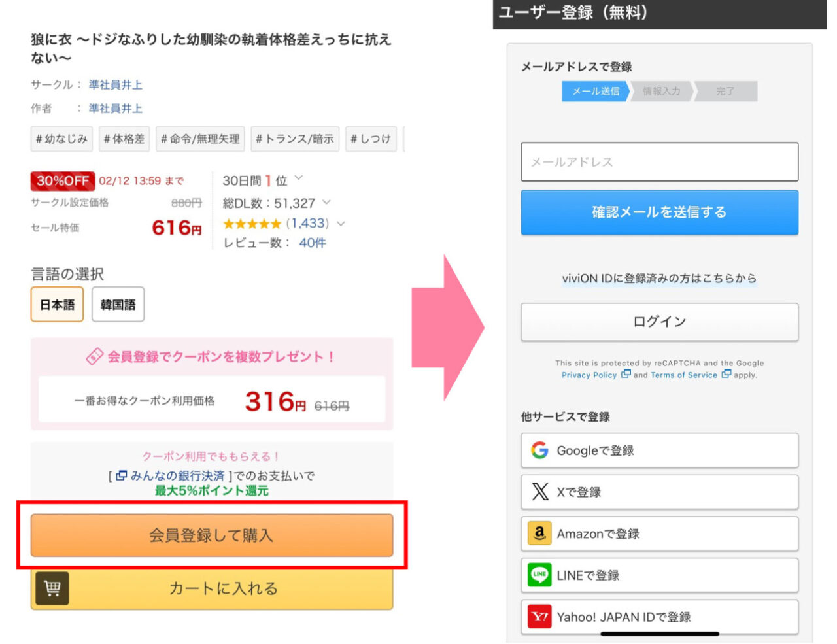
Task: Click the LINE logo icon
Action: coord(539,575)
